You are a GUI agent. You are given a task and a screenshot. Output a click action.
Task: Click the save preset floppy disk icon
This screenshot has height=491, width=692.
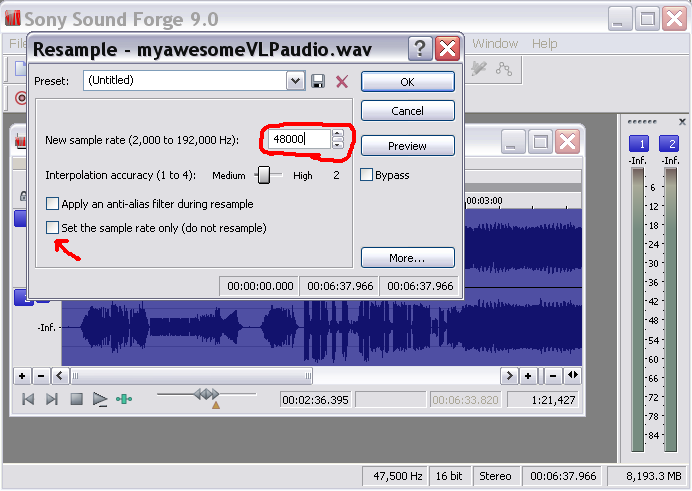(x=318, y=82)
